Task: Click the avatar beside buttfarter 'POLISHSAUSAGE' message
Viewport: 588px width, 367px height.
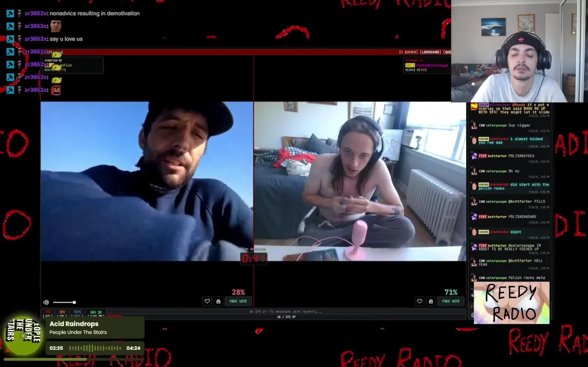Action: pyautogui.click(x=474, y=217)
